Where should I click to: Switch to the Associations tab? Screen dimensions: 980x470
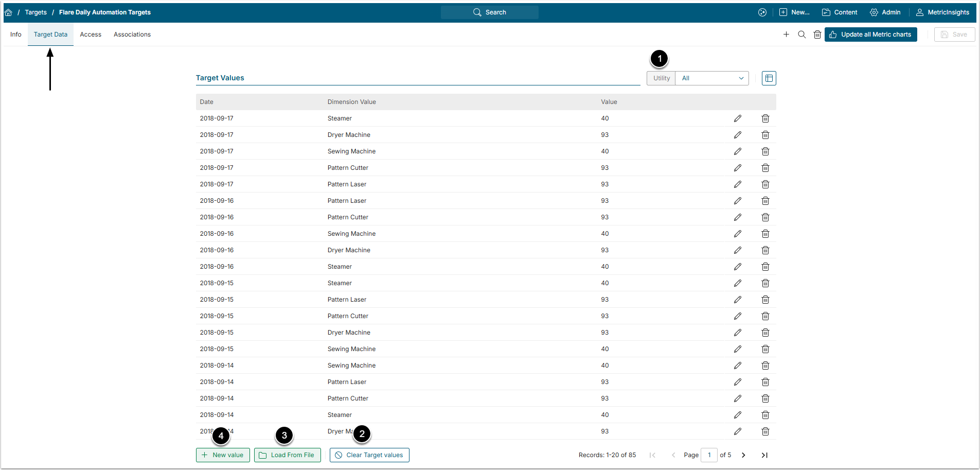coord(132,34)
